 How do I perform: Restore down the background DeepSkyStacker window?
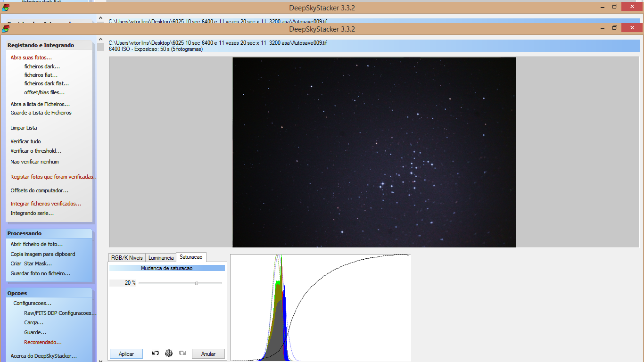point(615,6)
